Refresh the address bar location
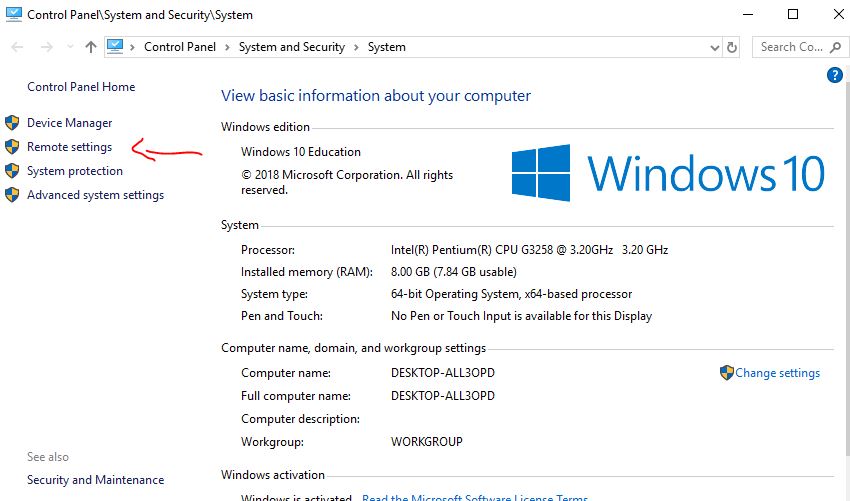Viewport: 850px width, 501px height. [732, 47]
